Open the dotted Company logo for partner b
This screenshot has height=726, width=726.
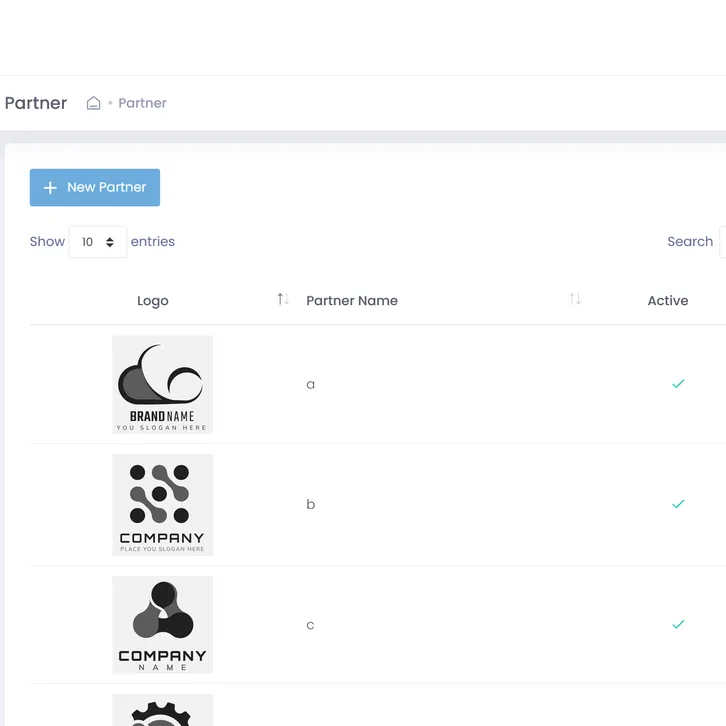tap(162, 505)
